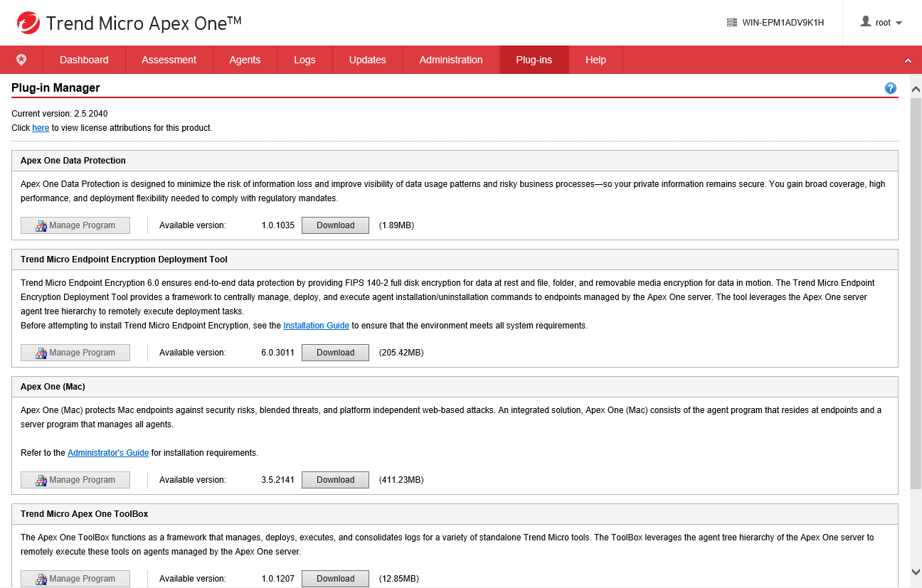
Task: Download Endpoint Encryption Deployment Tool 6.0.3011
Action: (336, 353)
